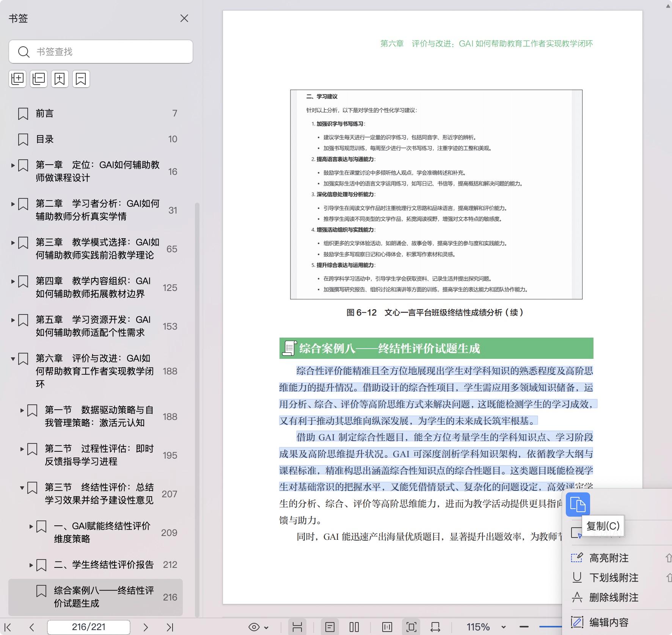The width and height of the screenshot is (672, 635).
Task: Select the two-page view icon
Action: [x=355, y=627]
